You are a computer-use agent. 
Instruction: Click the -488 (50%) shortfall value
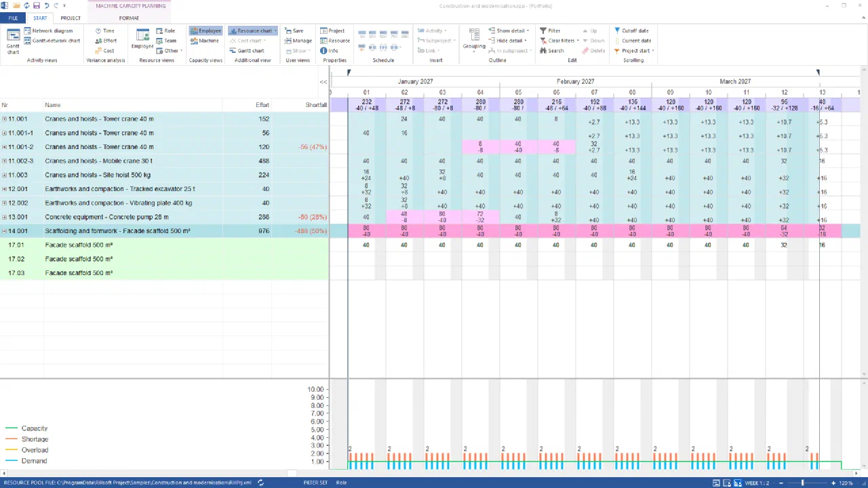click(x=311, y=231)
